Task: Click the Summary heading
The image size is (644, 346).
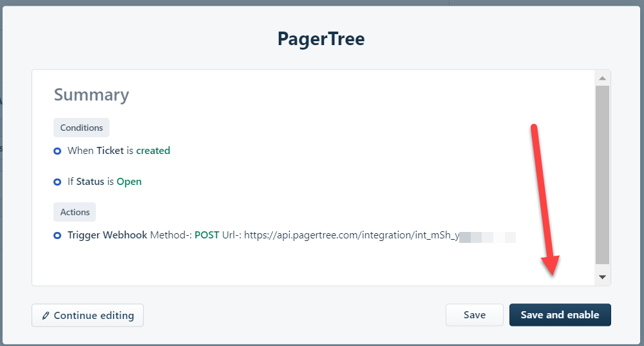Action: [x=91, y=95]
